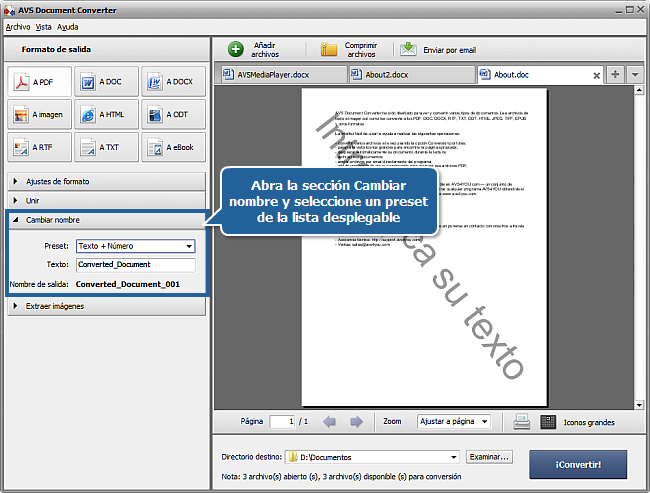The image size is (650, 493).
Task: Choose the A DOCX output format
Action: point(173,82)
